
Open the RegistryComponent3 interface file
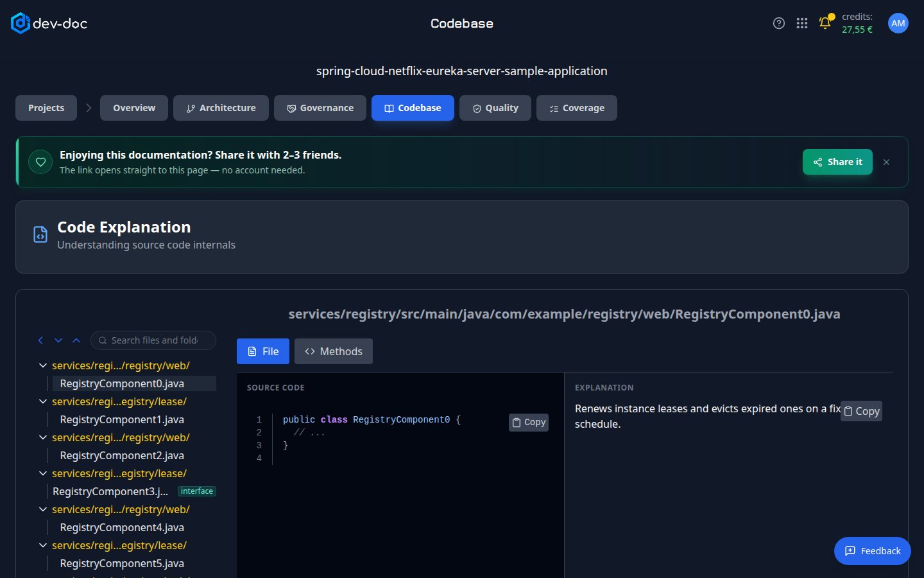110,491
